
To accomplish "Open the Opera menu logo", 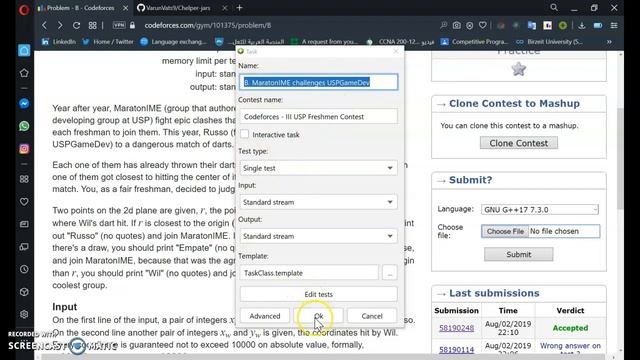I will point(24,9).
